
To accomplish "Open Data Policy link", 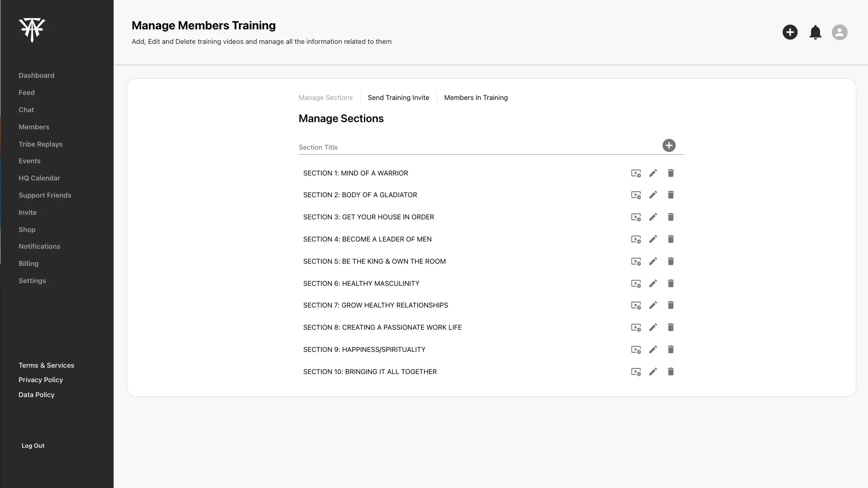I will point(37,395).
